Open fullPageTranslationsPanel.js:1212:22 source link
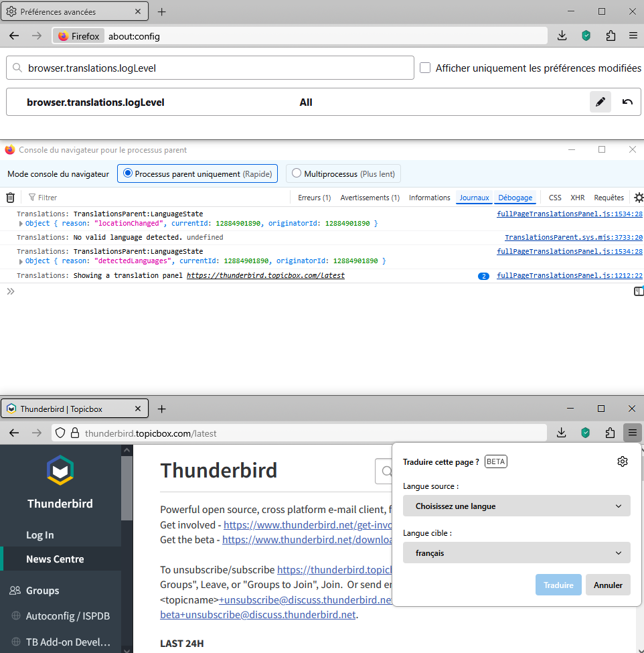This screenshot has width=644, height=653. click(570, 275)
